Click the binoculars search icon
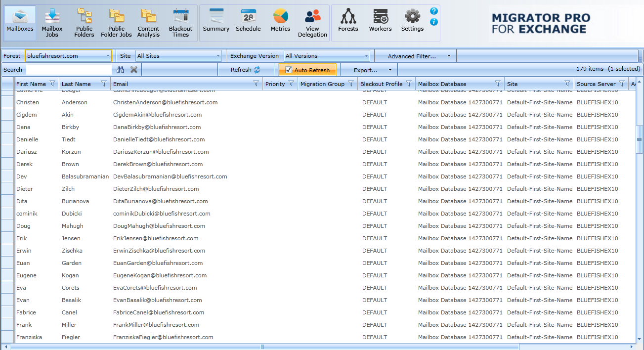The height and width of the screenshot is (350, 644). [121, 70]
